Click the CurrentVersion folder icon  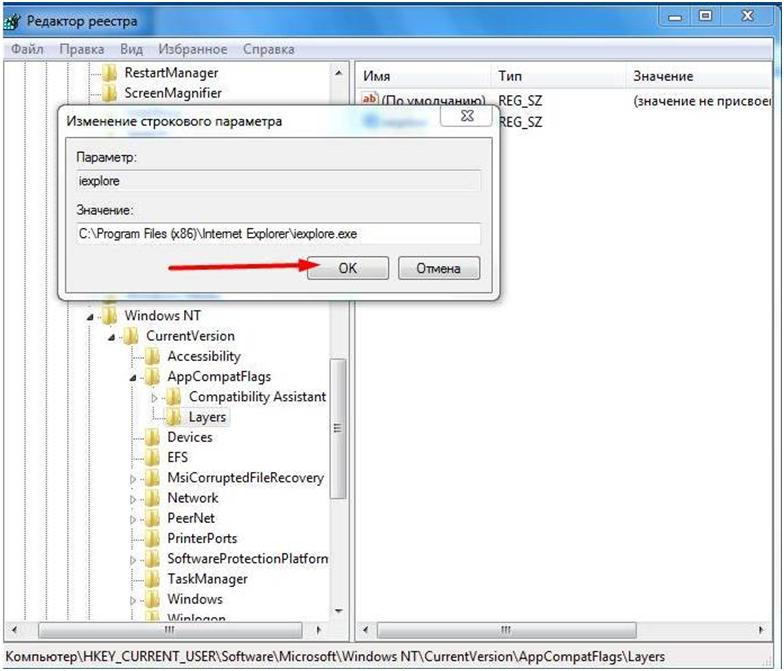pyautogui.click(x=131, y=336)
